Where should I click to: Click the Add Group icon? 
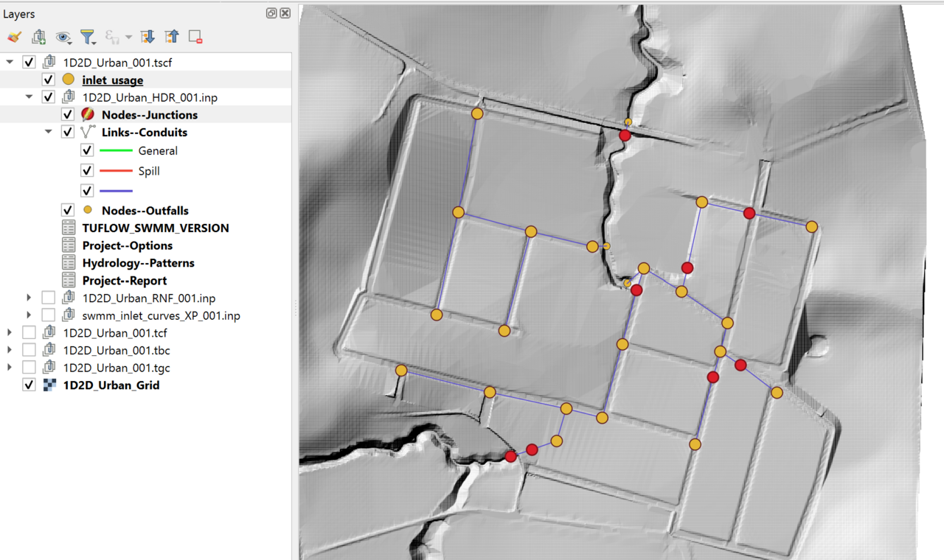tap(39, 37)
